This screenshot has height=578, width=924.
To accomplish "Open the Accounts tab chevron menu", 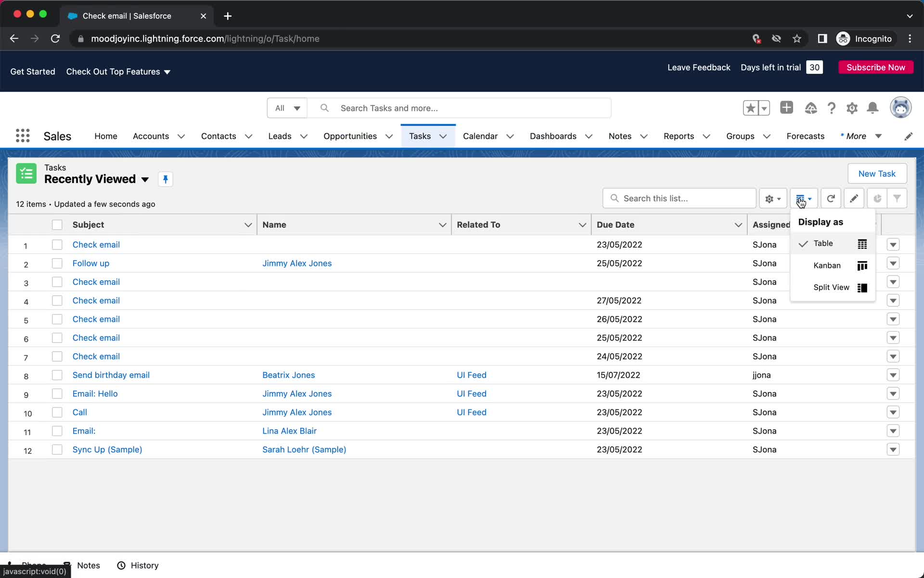I will [x=181, y=136].
